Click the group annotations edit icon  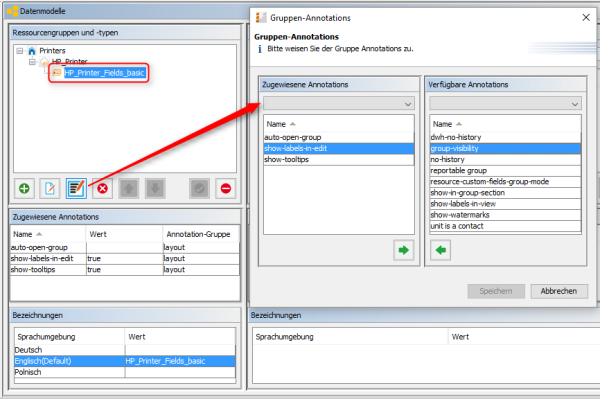(76, 188)
